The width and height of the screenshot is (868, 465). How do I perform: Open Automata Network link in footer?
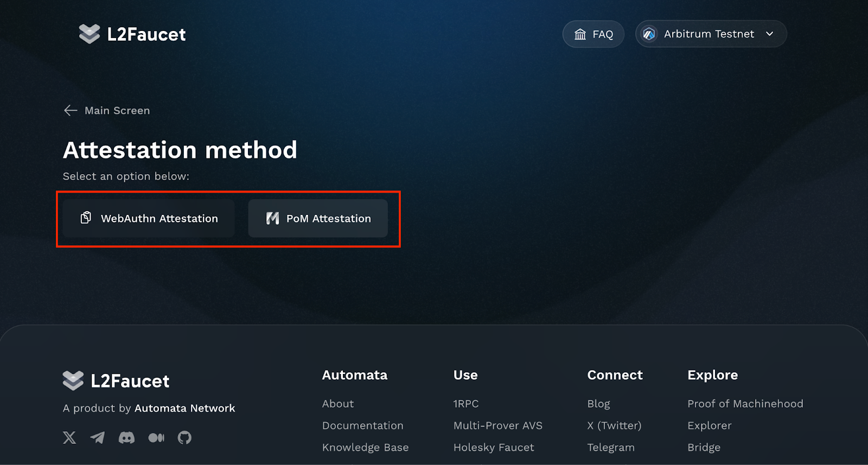tap(184, 408)
